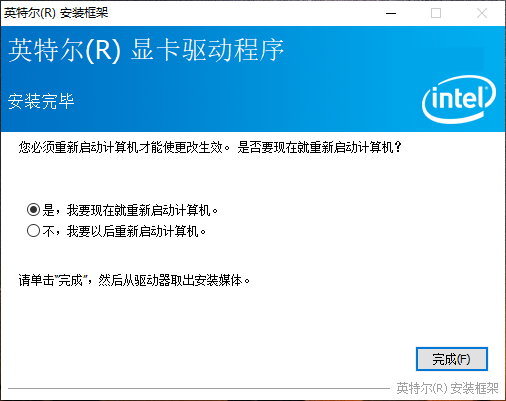
Task: Click the 安装完毕 subheading
Action: [x=41, y=101]
